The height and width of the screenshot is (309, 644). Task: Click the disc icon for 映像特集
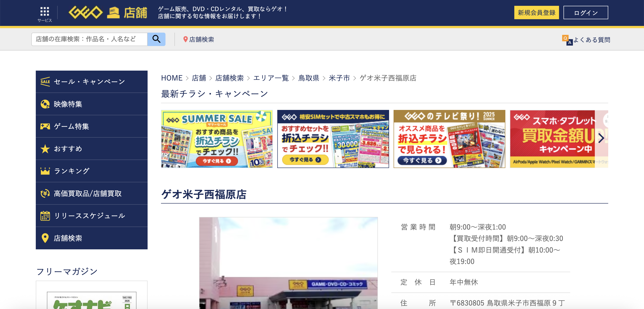[45, 104]
